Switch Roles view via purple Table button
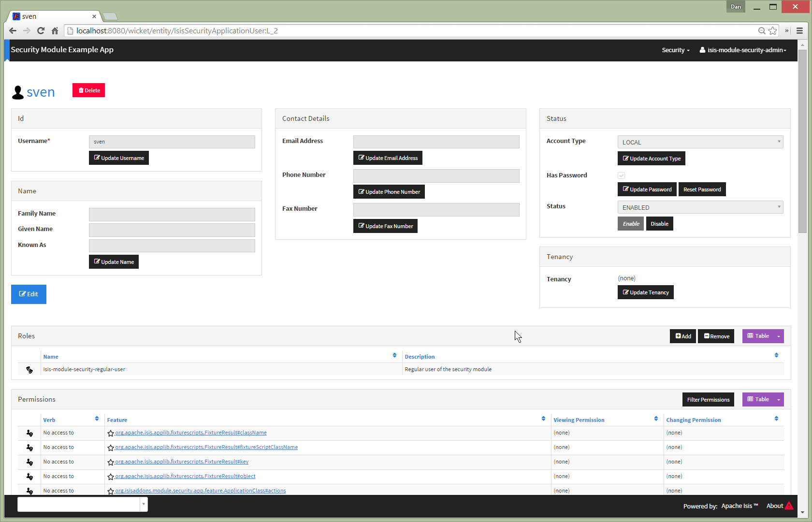812x522 pixels. (758, 336)
